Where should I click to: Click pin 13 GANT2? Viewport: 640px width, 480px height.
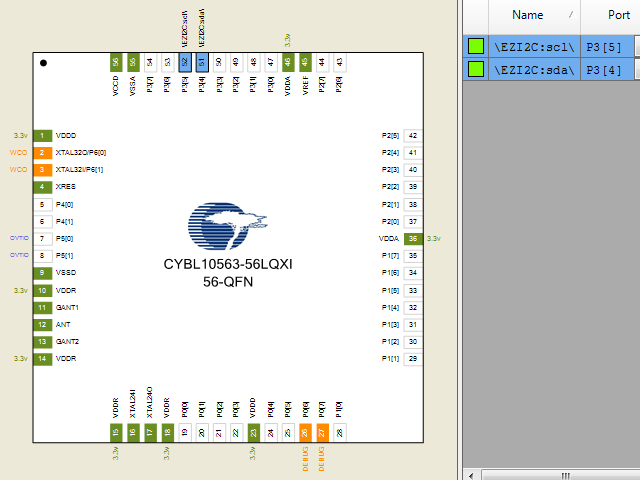(42, 342)
